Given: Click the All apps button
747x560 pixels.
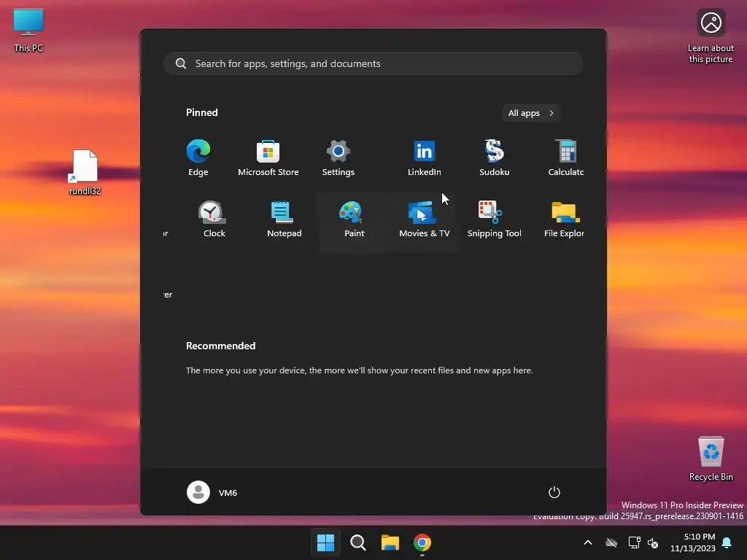Looking at the screenshot, I should click(x=531, y=113).
